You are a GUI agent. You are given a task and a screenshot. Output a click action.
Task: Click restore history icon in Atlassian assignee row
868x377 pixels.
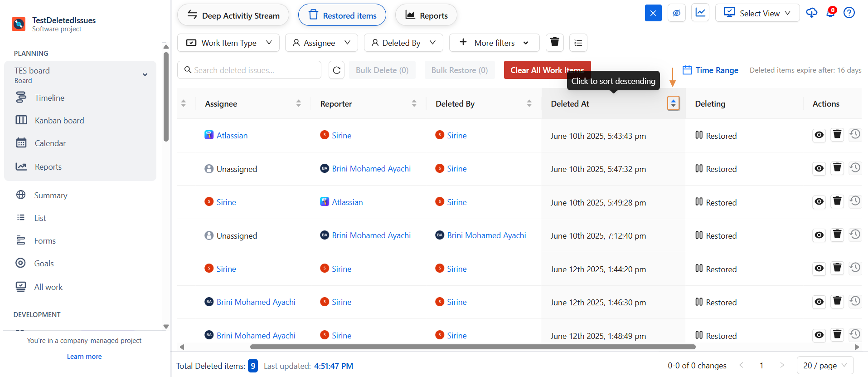(855, 135)
